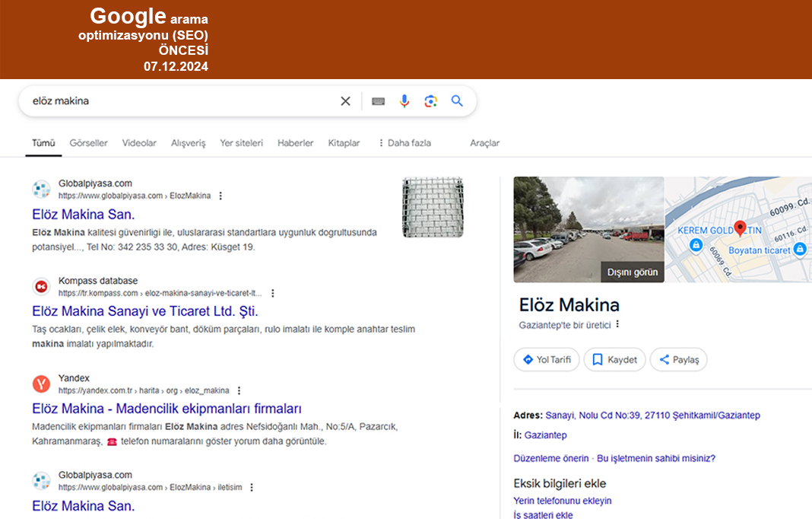The width and height of the screenshot is (812, 519).
Task: Click the red location pin on the map
Action: pos(741,228)
